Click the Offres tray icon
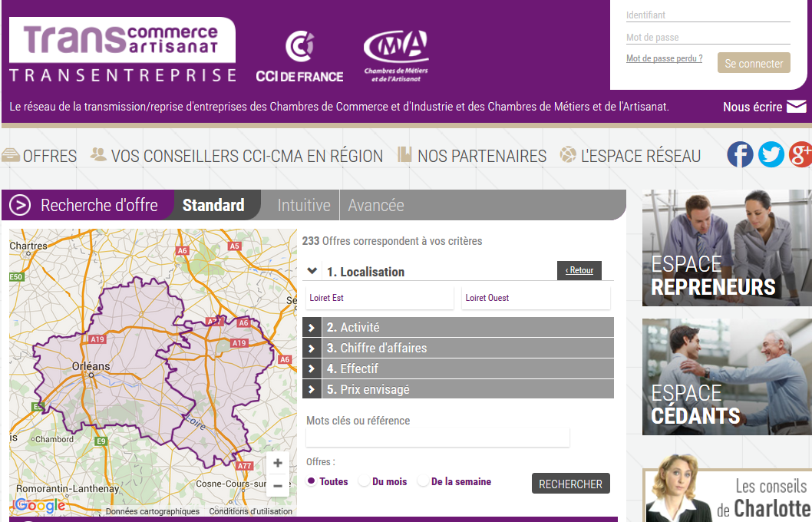The image size is (812, 522). (10, 155)
